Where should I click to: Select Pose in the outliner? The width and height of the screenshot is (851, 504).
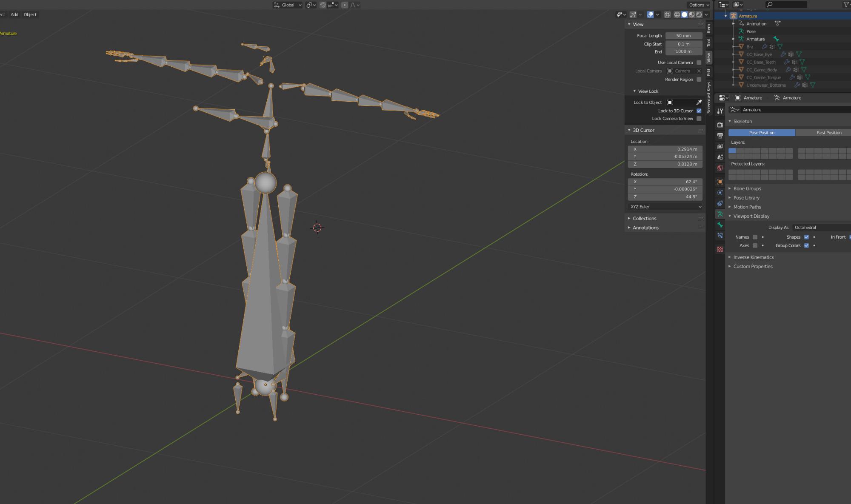(751, 31)
